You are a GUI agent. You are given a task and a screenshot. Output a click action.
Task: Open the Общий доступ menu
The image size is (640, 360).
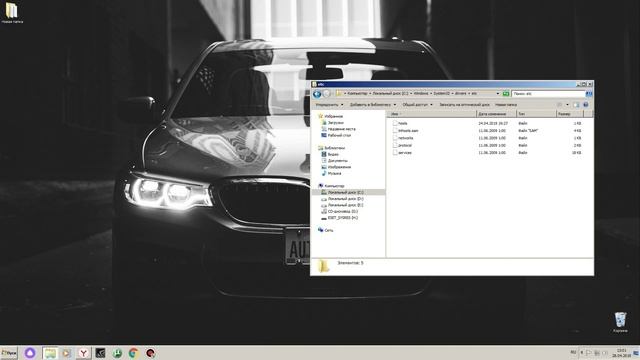coord(417,105)
